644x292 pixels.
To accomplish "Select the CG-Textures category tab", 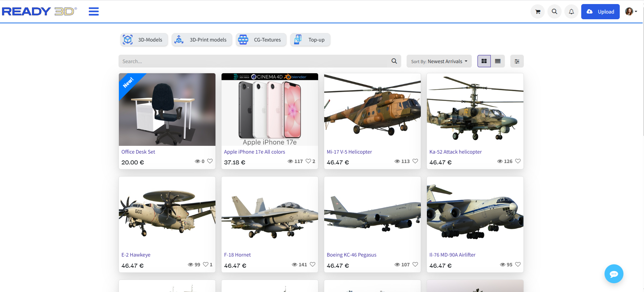I will point(261,40).
